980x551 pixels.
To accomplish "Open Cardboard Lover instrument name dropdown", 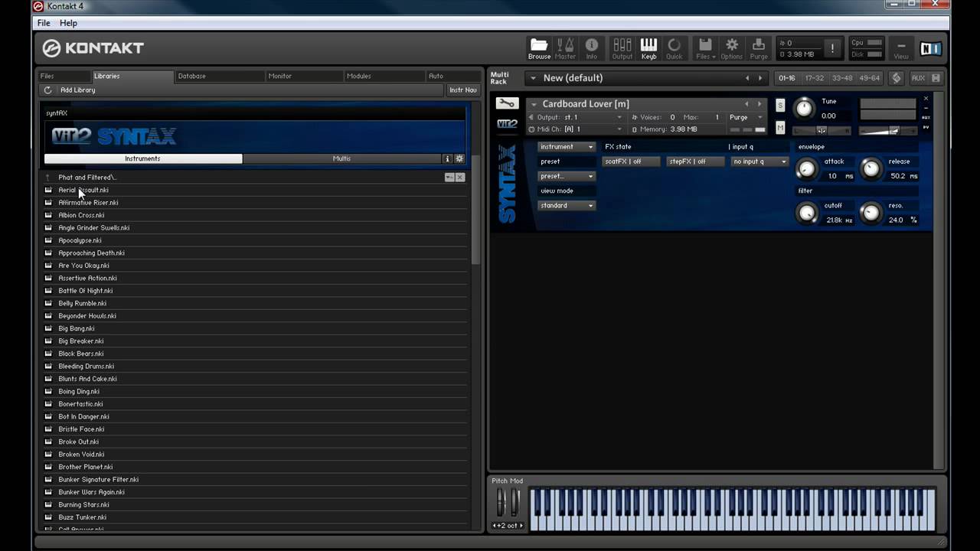I will 534,104.
